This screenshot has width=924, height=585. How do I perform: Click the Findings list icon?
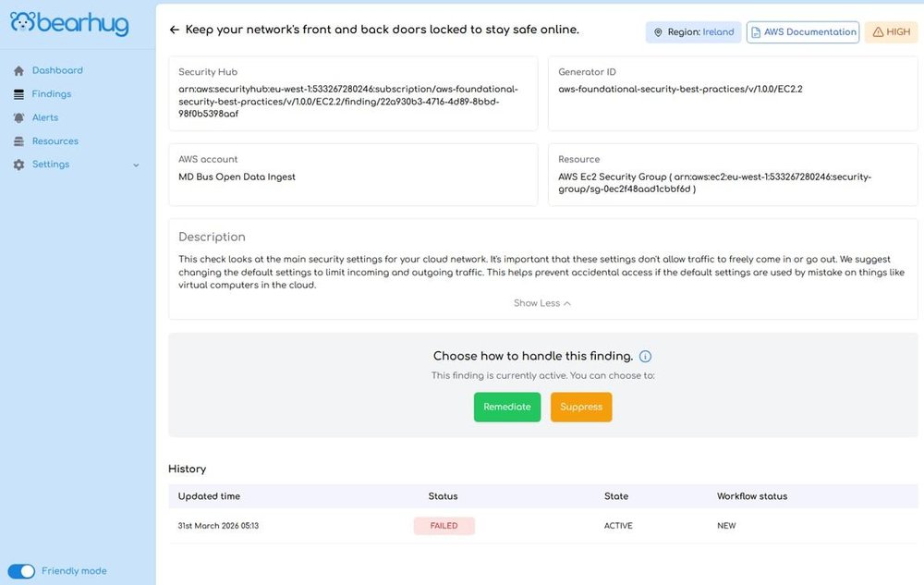(18, 94)
